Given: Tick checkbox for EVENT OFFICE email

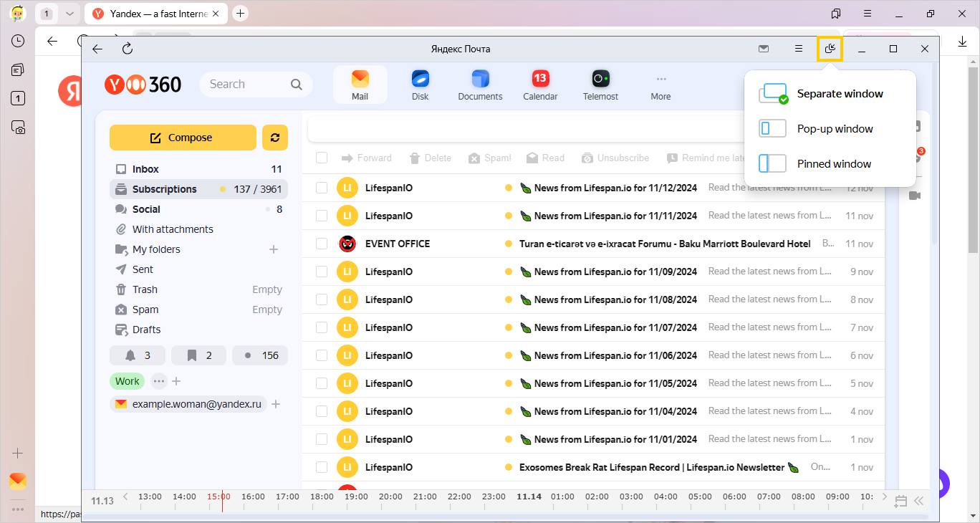Looking at the screenshot, I should click(322, 244).
